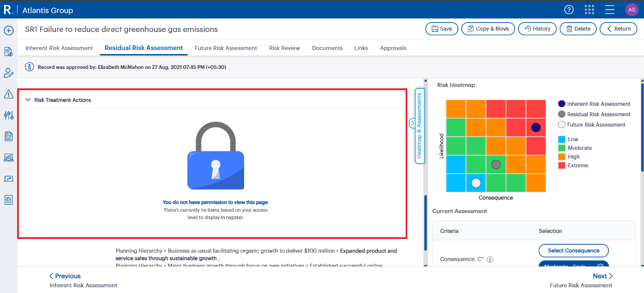The width and height of the screenshot is (644, 293).
Task: Open the warning triangle risk icon in sidebar
Action: [x=9, y=94]
